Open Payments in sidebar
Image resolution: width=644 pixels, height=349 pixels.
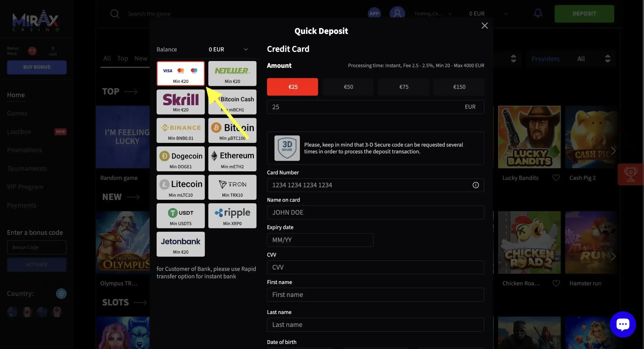tap(22, 205)
